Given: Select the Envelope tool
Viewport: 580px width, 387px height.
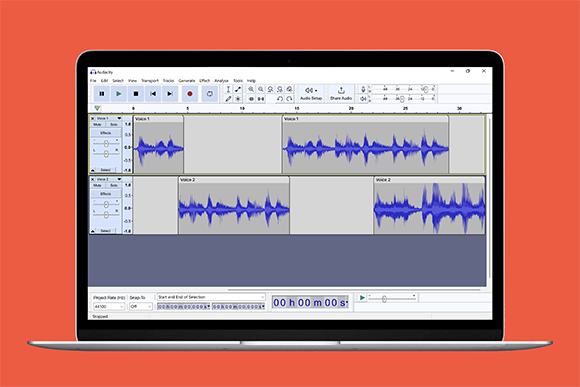Looking at the screenshot, I should point(238,89).
